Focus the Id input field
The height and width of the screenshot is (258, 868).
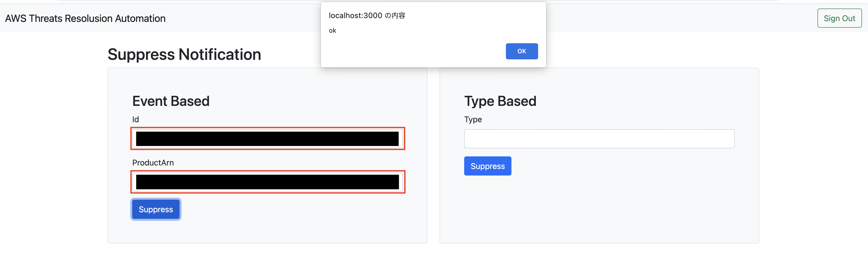coord(267,139)
